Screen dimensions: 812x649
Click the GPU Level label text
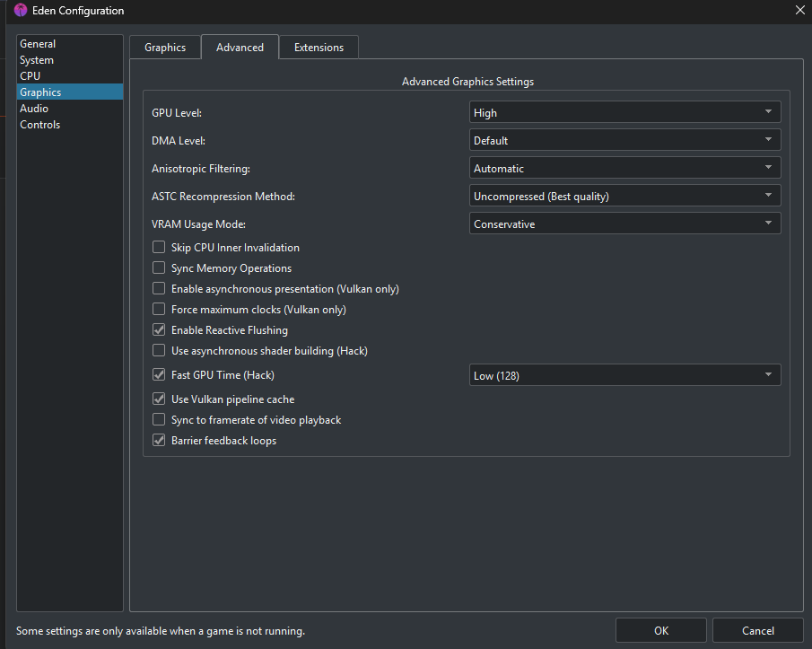tap(177, 113)
